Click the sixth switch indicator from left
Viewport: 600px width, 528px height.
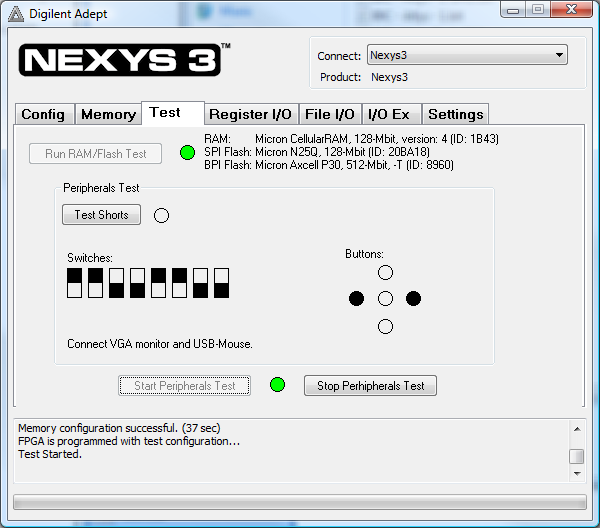(179, 283)
